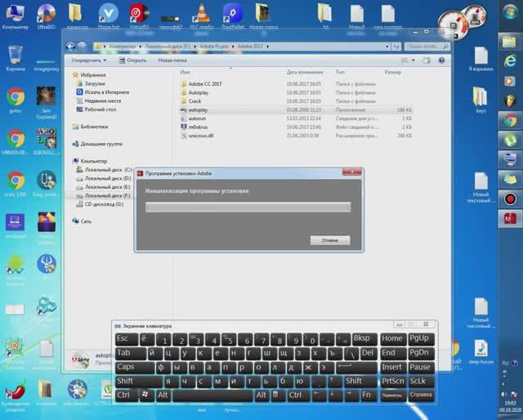Open the Компьютер desktop icon

pyautogui.click(x=16, y=16)
